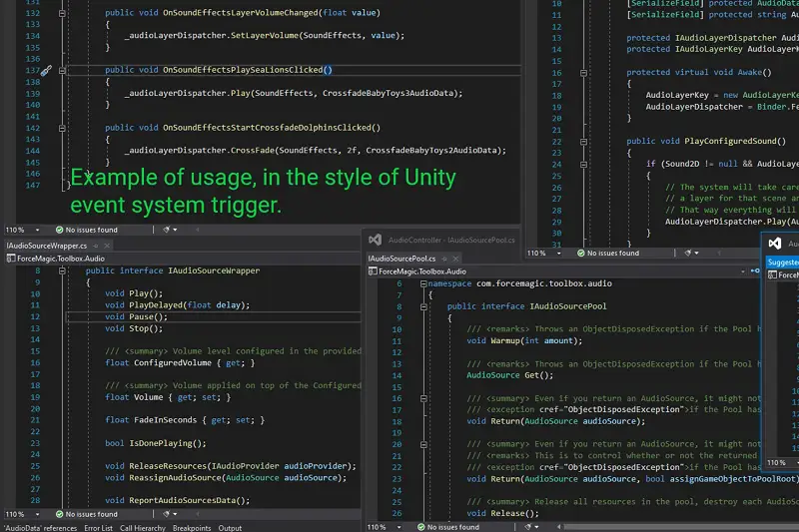Collapse the IAudioSourceWrapper interface outline at line 8
799x532 pixels.
coord(62,270)
